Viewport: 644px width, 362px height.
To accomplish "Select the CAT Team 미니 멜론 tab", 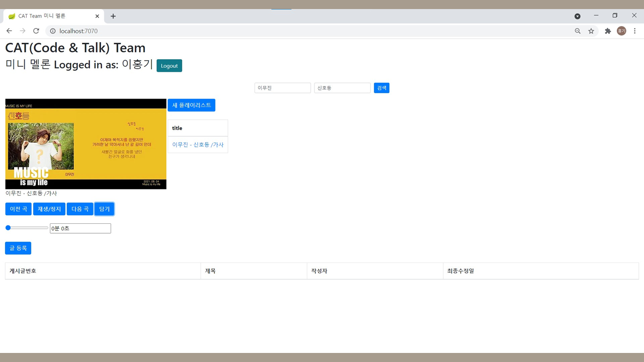I will tap(54, 16).
